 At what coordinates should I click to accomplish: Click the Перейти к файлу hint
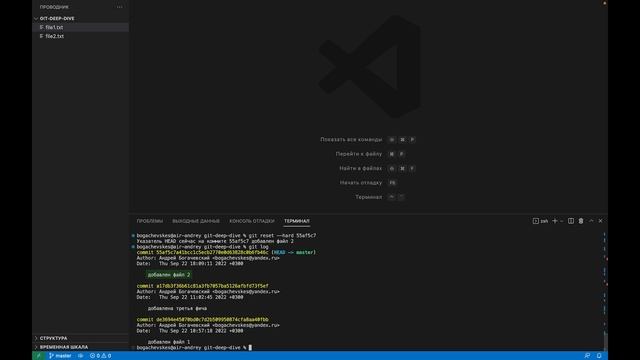click(359, 154)
